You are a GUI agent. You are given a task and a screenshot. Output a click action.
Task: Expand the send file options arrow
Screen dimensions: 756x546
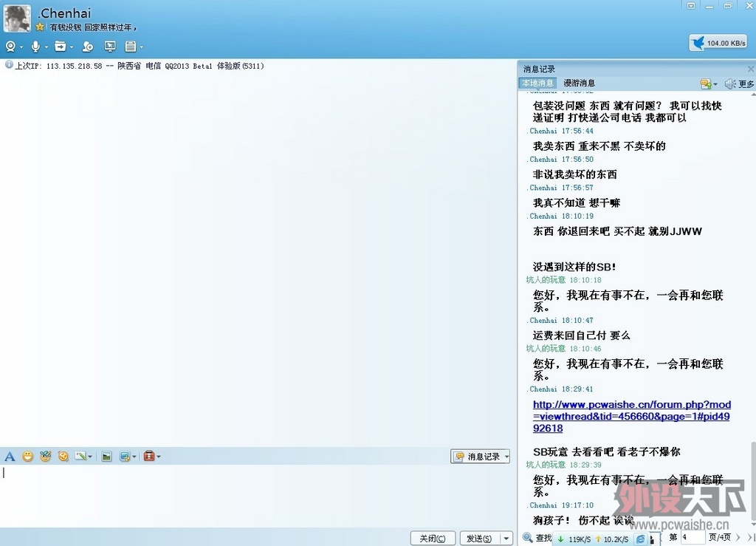(72, 47)
